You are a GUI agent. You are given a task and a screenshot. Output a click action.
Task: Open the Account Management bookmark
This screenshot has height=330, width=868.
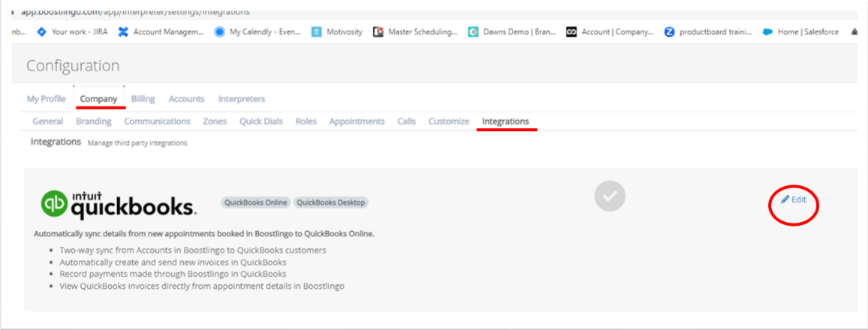[x=161, y=32]
